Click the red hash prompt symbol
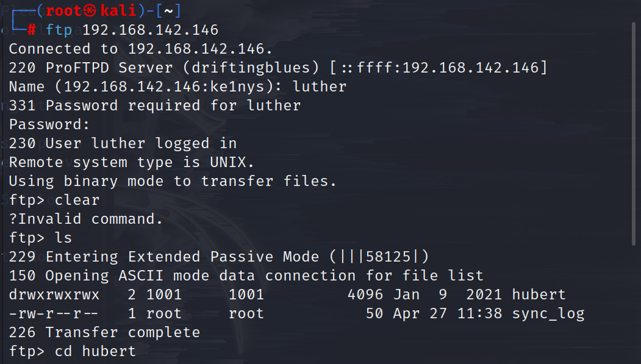This screenshot has height=364, width=641. pyautogui.click(x=32, y=30)
